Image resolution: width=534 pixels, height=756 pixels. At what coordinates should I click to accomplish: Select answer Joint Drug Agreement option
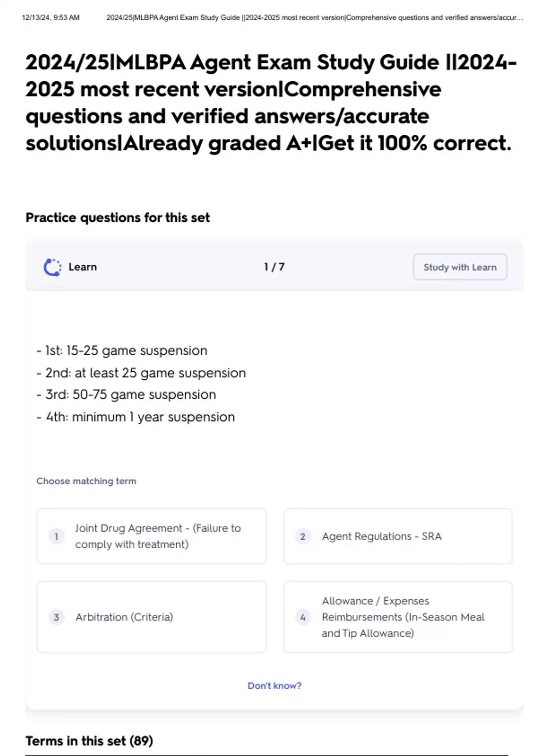tap(151, 536)
